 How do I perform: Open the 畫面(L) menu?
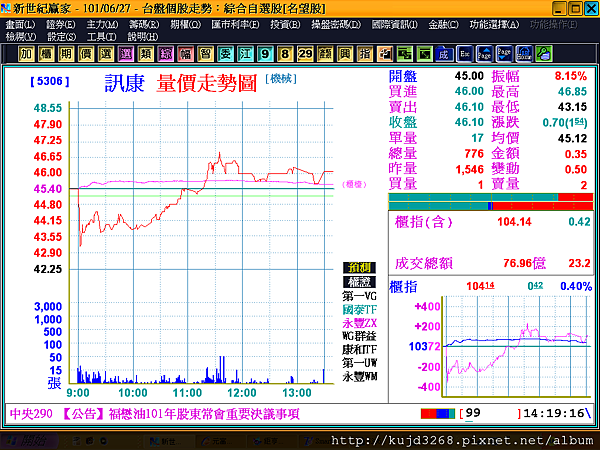click(20, 25)
